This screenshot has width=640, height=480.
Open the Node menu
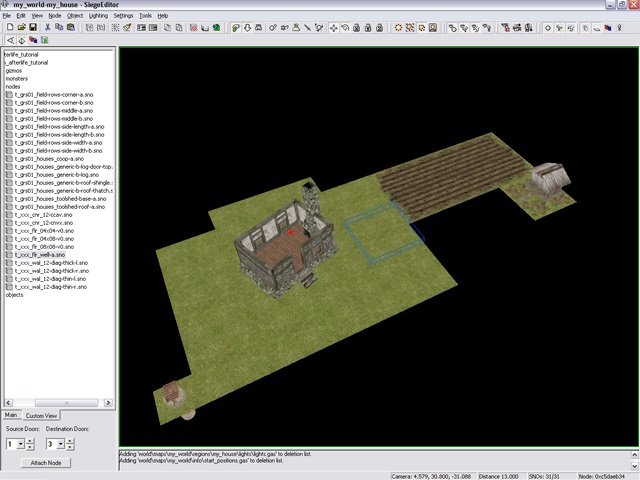[54, 16]
